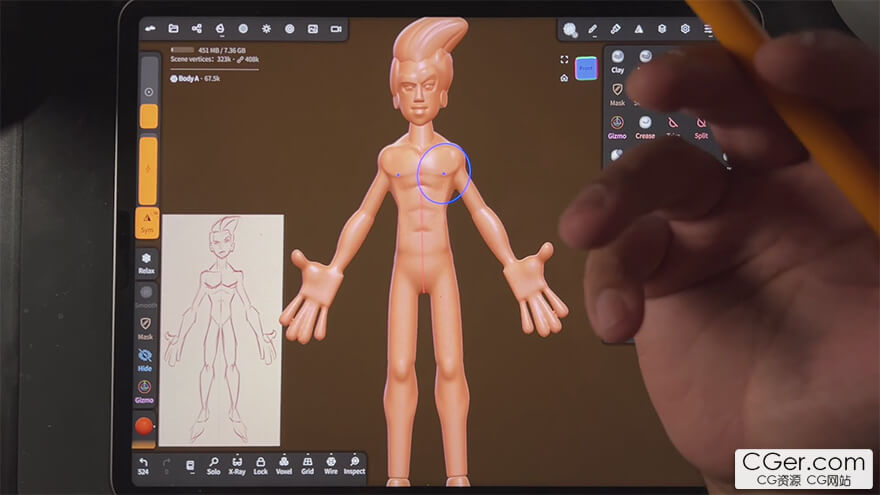
Task: Tap the Hide shortcut in left bar
Action: point(145,360)
